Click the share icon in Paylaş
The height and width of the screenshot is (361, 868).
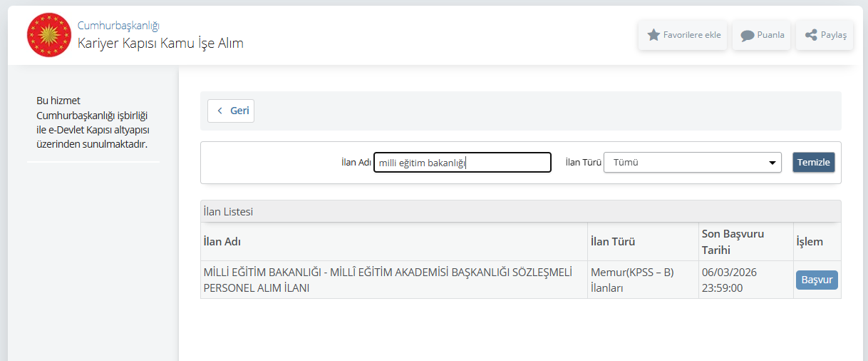tap(811, 35)
